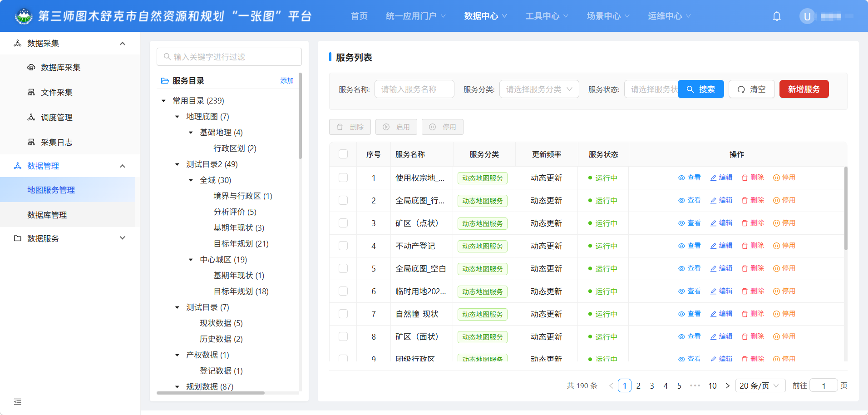Click the directory tree horizontal scrollbar
This screenshot has width=868, height=415.
point(211,393)
